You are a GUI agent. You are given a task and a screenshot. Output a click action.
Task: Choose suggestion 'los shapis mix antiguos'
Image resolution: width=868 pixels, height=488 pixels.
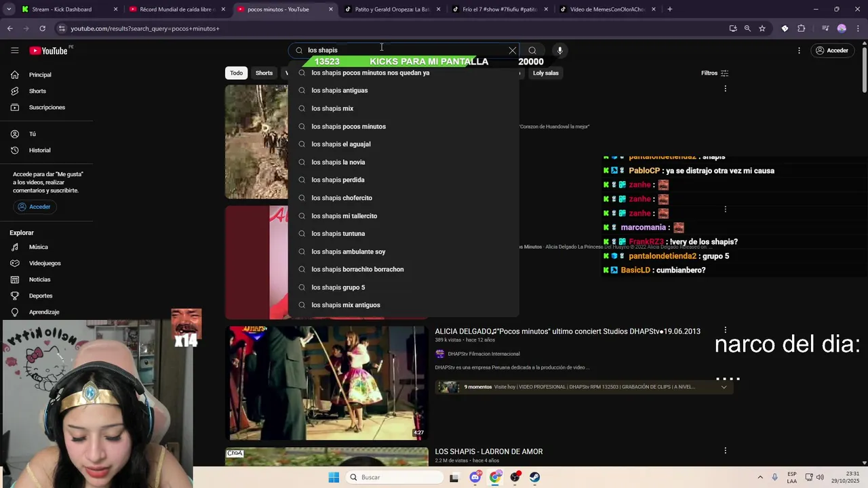[403, 305]
